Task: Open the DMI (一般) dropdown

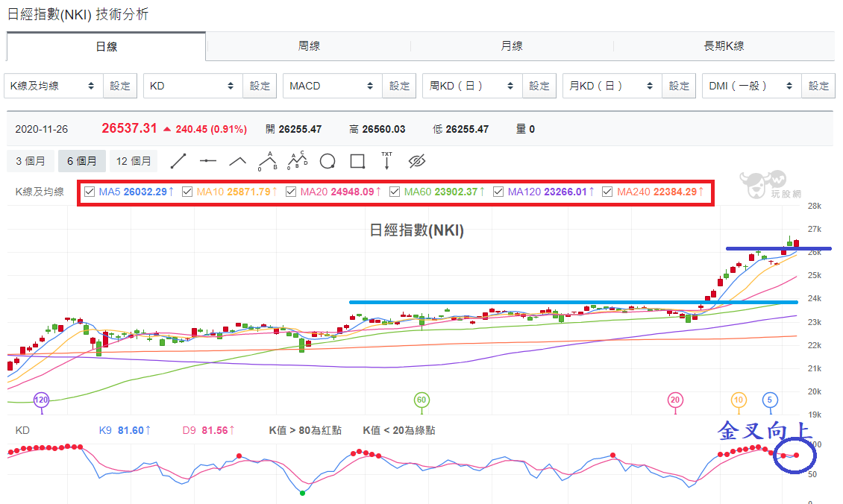Action: 752,86
